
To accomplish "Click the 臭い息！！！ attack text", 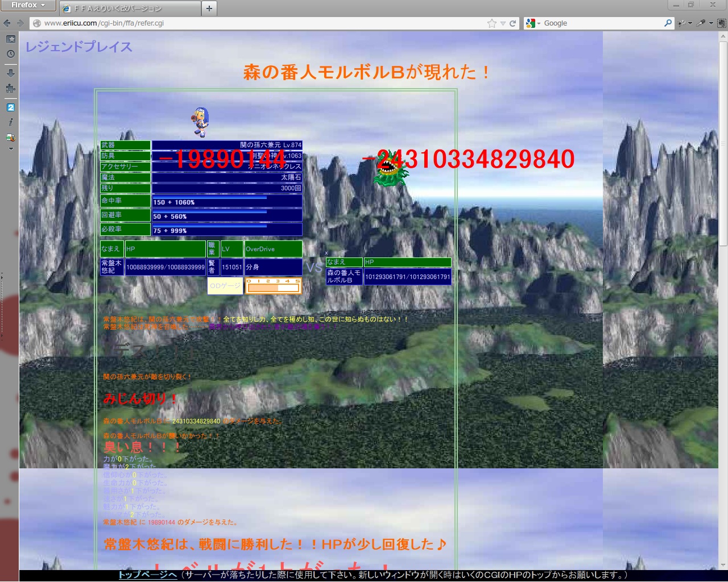I will coord(143,447).
